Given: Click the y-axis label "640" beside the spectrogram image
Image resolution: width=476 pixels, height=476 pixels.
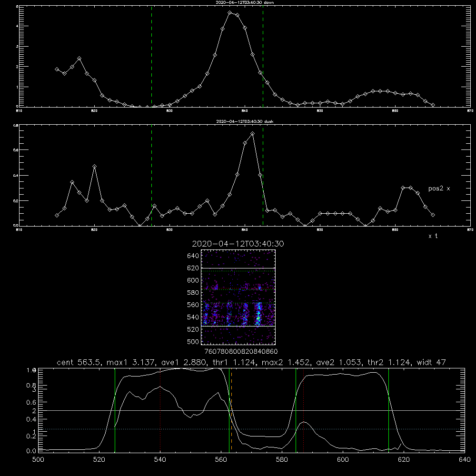Looking at the screenshot, I should pos(193,256).
